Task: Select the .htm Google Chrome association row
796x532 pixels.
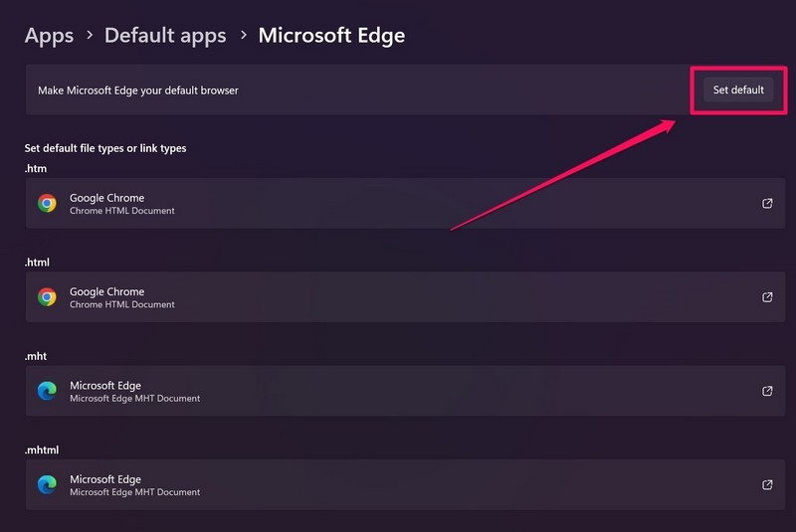Action: click(398, 204)
